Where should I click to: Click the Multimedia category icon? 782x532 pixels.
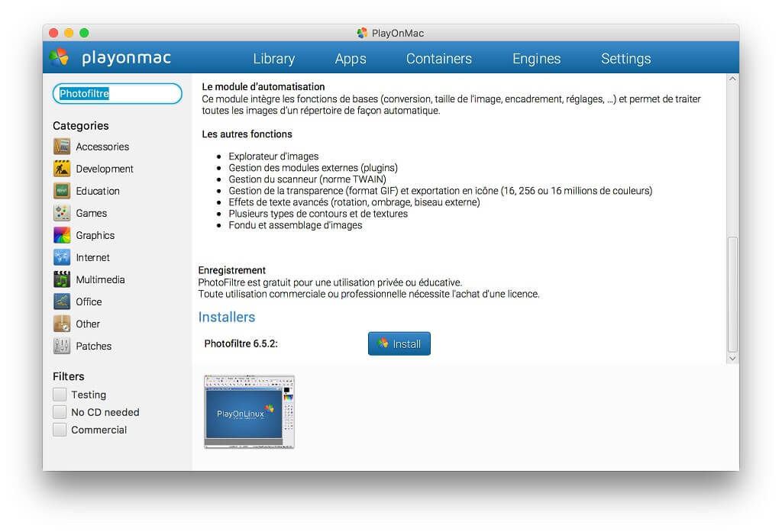pyautogui.click(x=62, y=279)
